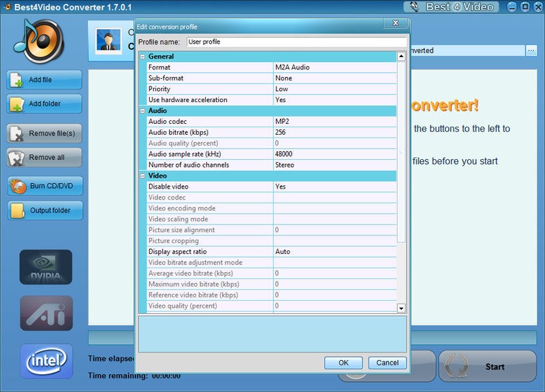The image size is (545, 392).
Task: Select the Video encoding mode label
Action: click(x=182, y=208)
